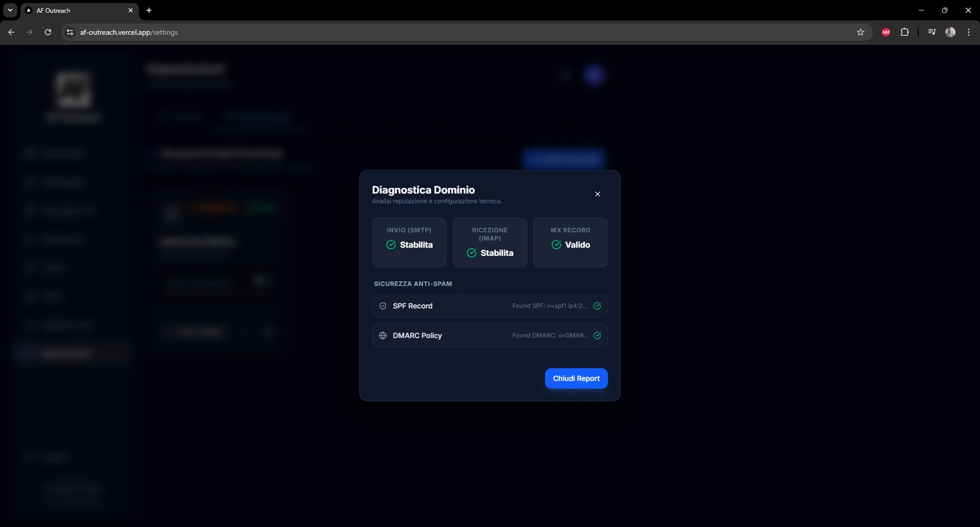Reload the current page

click(x=48, y=32)
